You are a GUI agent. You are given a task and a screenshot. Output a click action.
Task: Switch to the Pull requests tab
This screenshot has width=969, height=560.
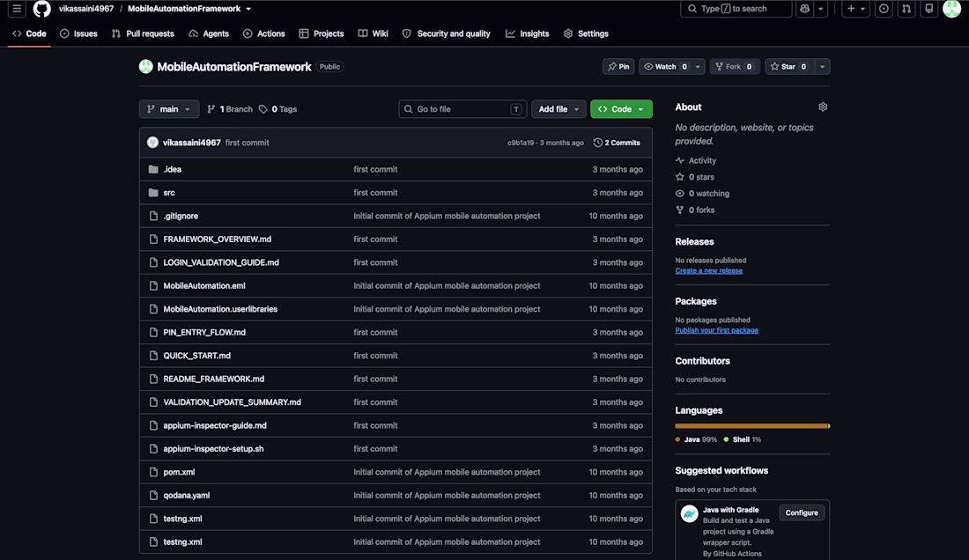tap(143, 34)
